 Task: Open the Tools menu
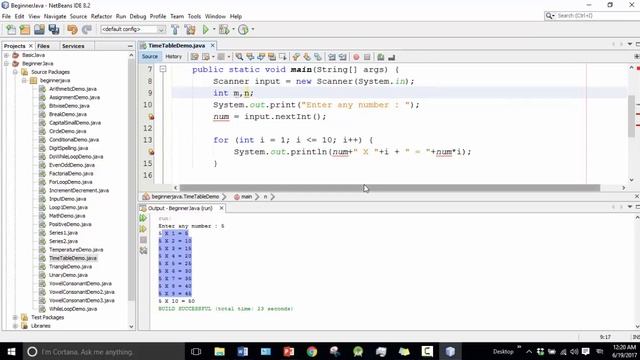(194, 16)
